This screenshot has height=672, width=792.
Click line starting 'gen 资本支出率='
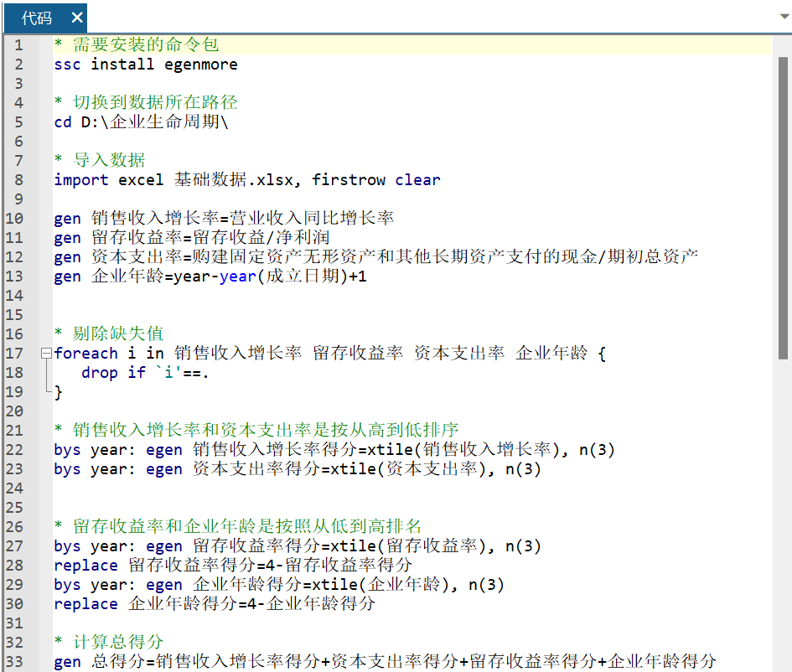(375, 257)
